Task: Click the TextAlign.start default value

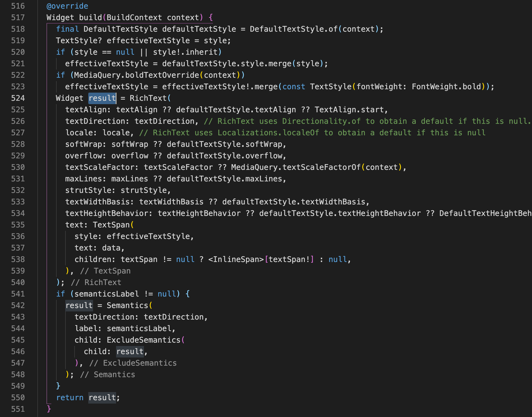Action: pos(349,110)
